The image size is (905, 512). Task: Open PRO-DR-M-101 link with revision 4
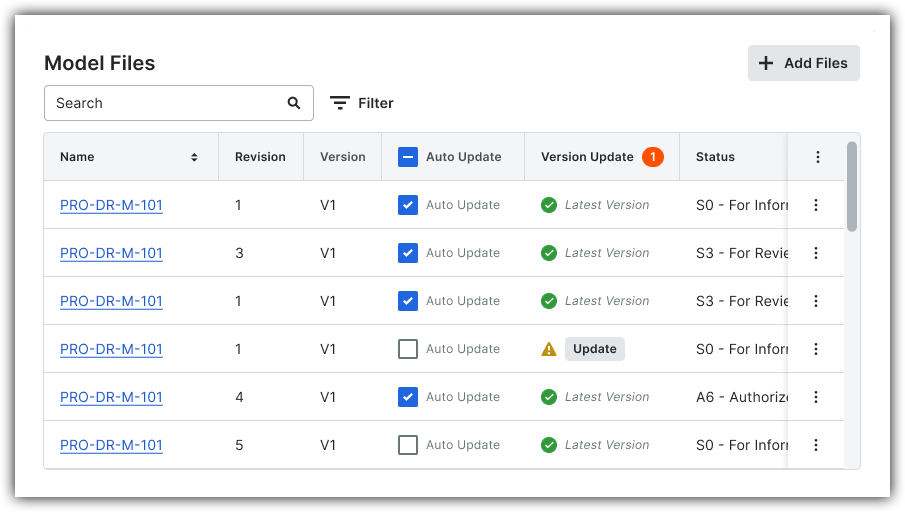coord(111,397)
